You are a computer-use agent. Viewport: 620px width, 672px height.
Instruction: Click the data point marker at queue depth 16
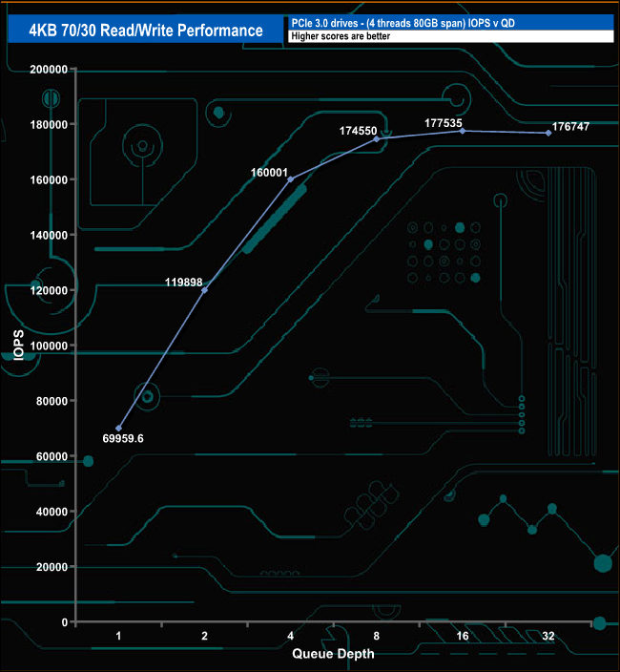click(x=463, y=131)
